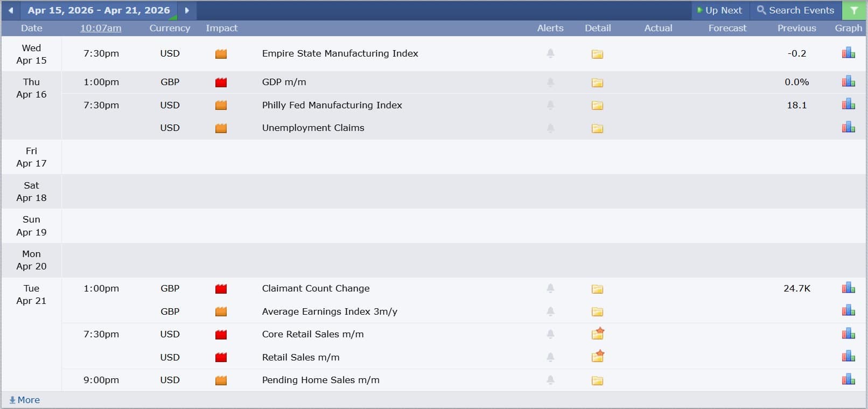Open Average Earnings Index graph icon
Viewport: 868px width, 409px height.
[x=849, y=310]
